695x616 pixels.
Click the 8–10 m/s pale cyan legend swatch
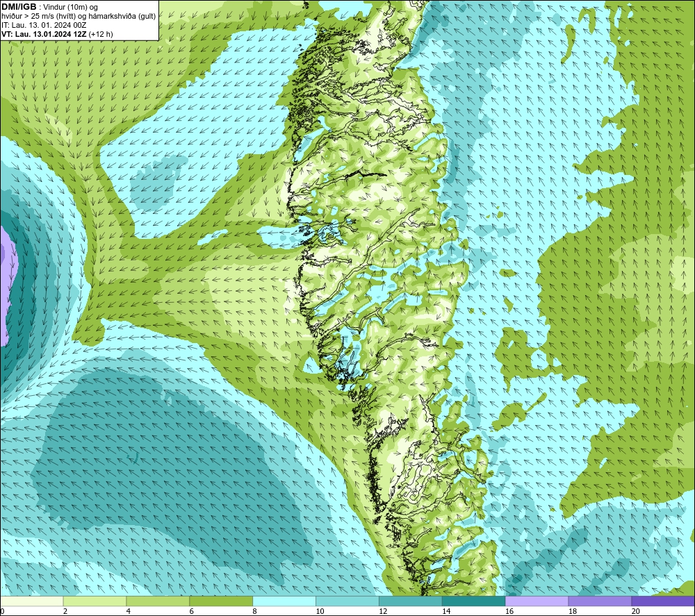pos(284,601)
